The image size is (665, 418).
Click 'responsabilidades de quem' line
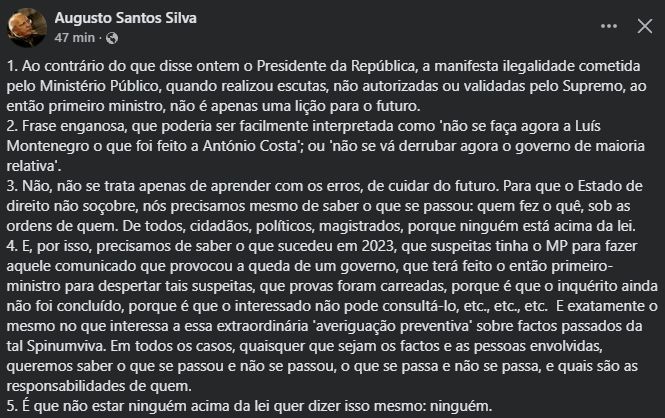[99, 386]
